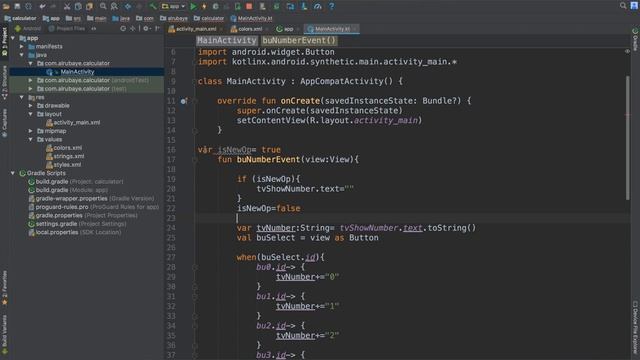Viewport: 640px width, 360px height.
Task: Click the Undo arrow icon
Action: click(42, 6)
